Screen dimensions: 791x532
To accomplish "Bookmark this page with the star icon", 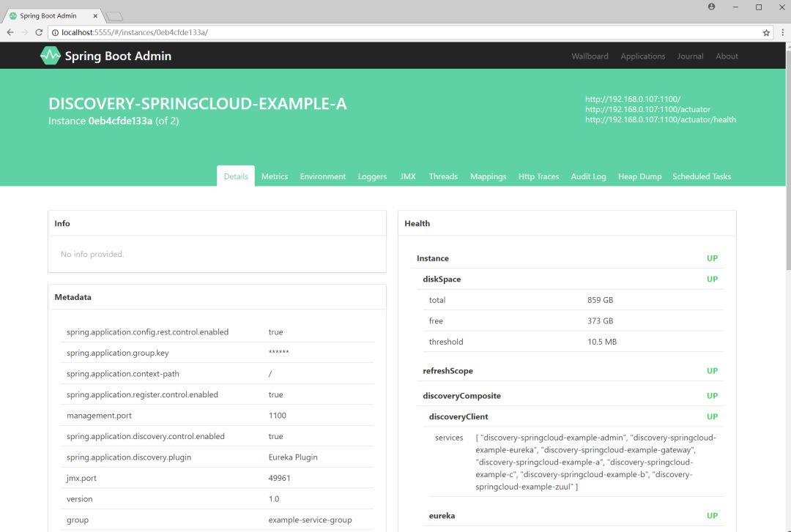I will [x=766, y=33].
